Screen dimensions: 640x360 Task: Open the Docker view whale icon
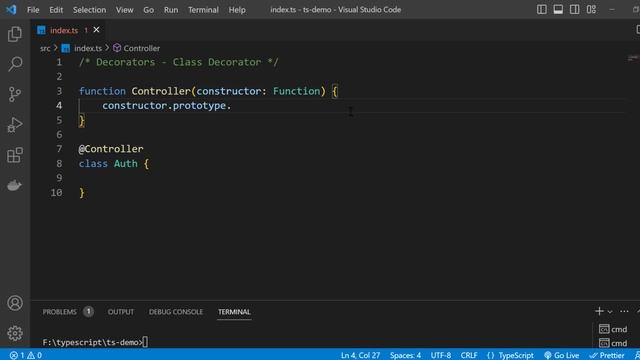(15, 185)
